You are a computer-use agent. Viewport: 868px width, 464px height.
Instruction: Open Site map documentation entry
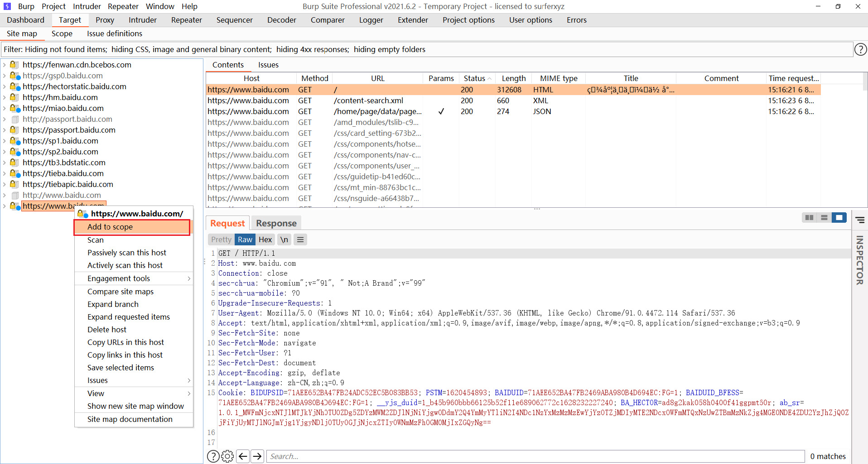click(134, 419)
